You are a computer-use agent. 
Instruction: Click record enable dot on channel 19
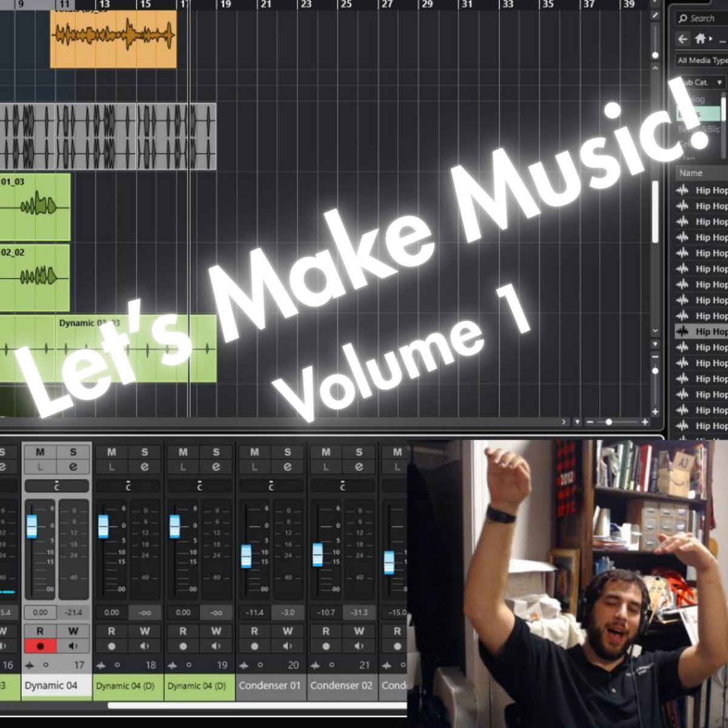click(183, 646)
